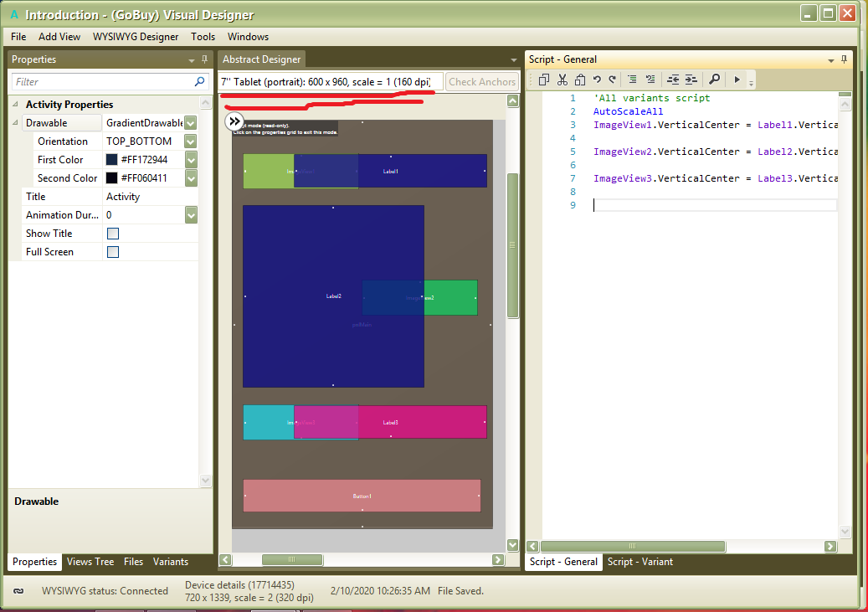Run the script with the play icon

point(737,79)
